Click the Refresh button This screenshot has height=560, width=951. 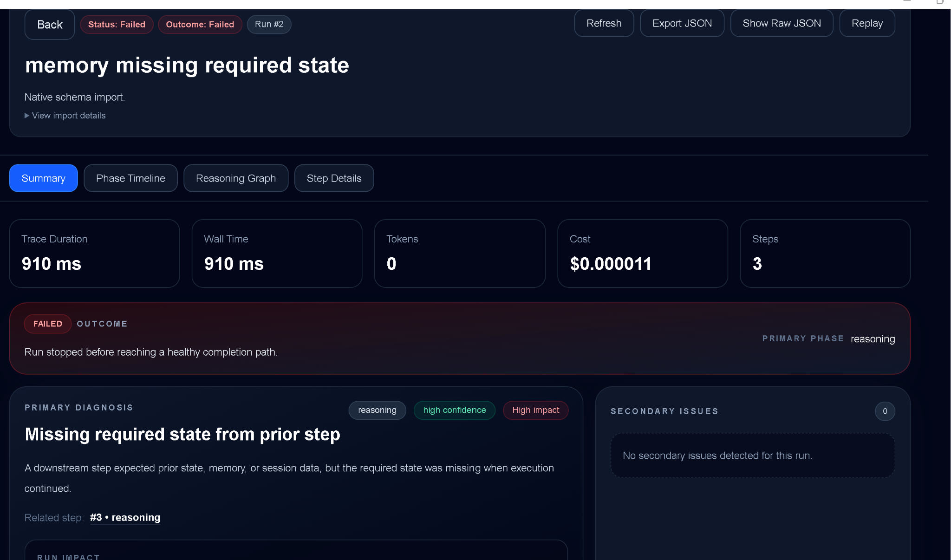point(604,23)
